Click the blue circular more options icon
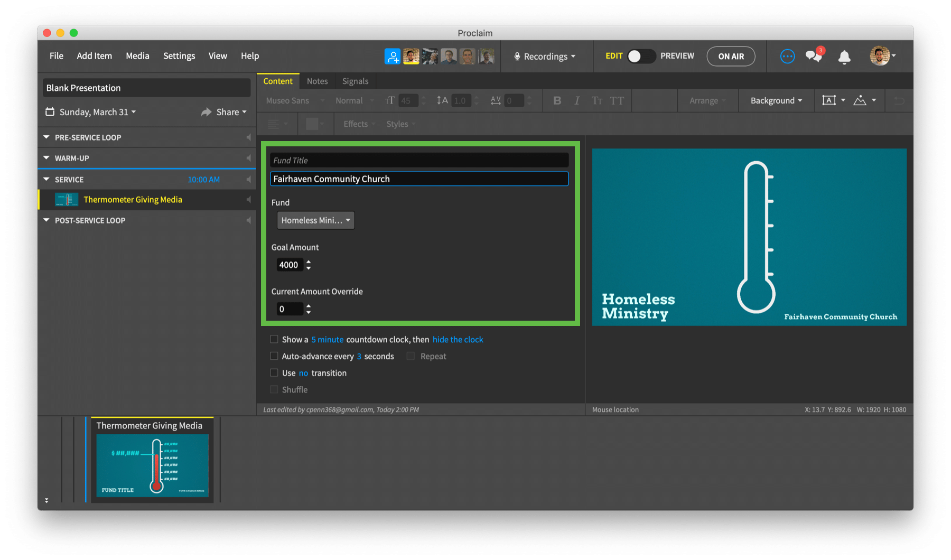951x560 pixels. (787, 56)
